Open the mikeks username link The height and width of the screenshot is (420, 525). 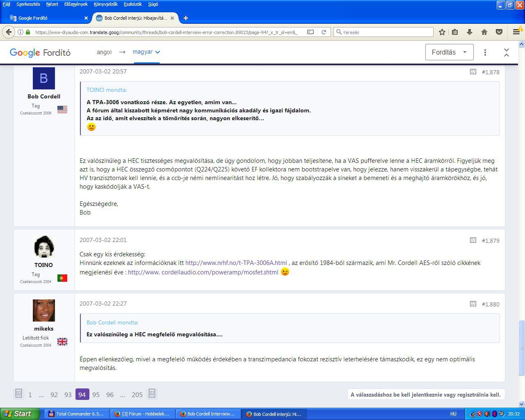click(x=44, y=329)
